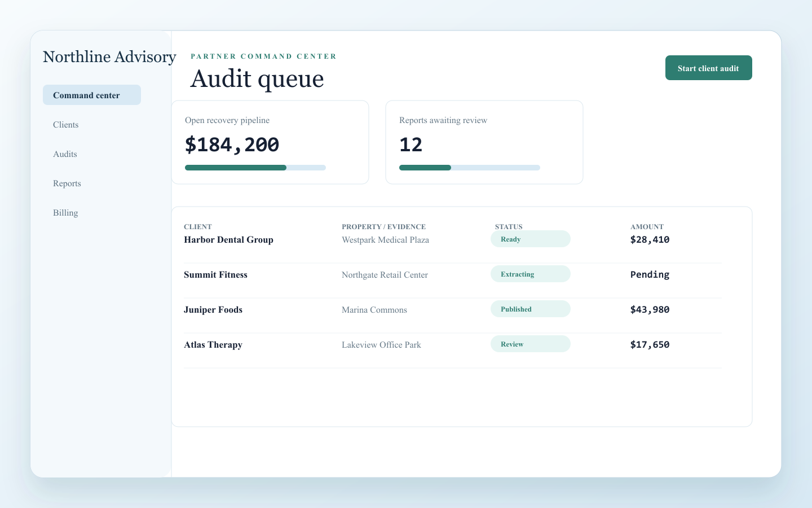
Task: Click the Extracting status badge
Action: pyautogui.click(x=531, y=274)
